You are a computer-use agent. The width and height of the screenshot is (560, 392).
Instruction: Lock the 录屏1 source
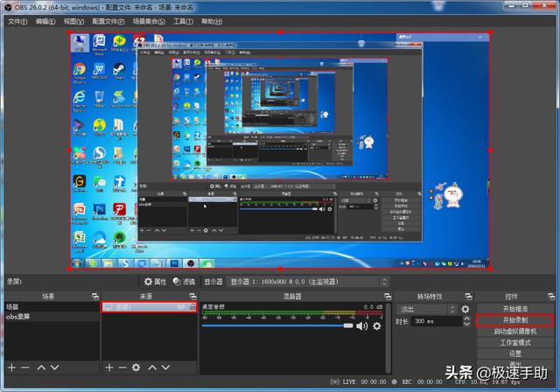point(191,307)
